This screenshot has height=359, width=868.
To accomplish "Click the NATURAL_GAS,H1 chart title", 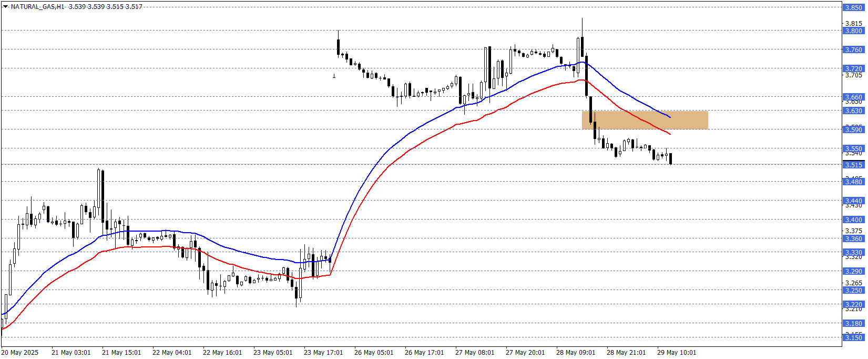I will click(37, 7).
